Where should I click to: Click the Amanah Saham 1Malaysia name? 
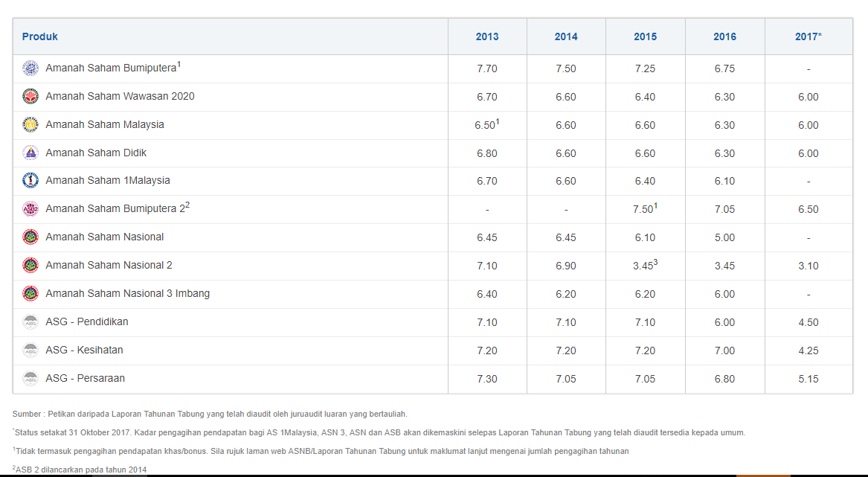(x=107, y=181)
